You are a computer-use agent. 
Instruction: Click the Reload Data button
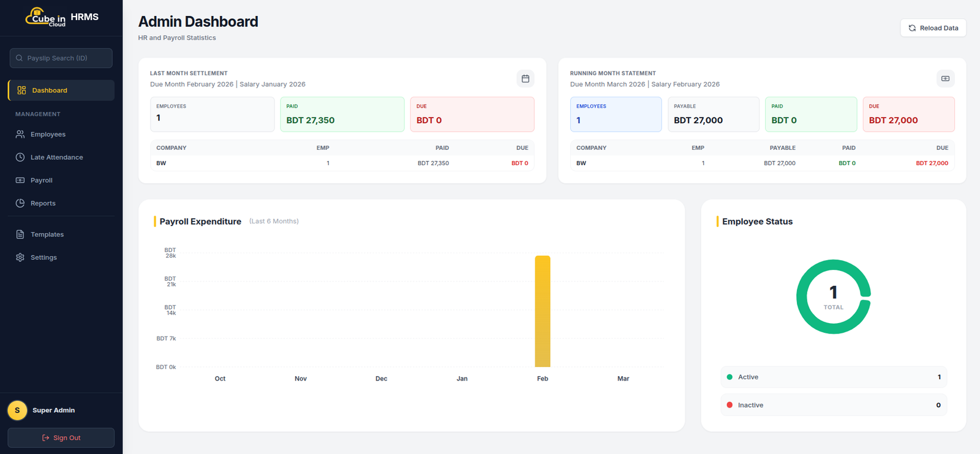[x=933, y=28]
